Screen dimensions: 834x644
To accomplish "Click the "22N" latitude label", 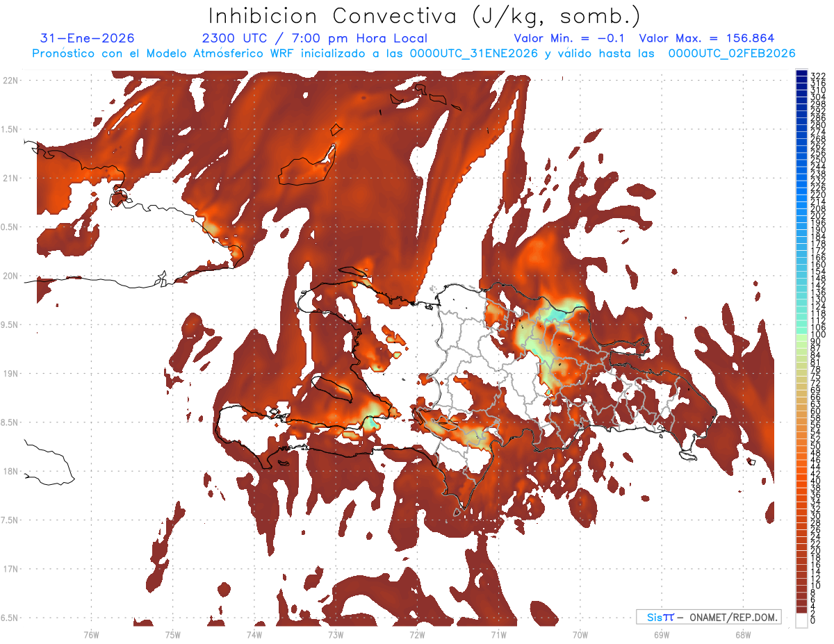I will coord(10,81).
